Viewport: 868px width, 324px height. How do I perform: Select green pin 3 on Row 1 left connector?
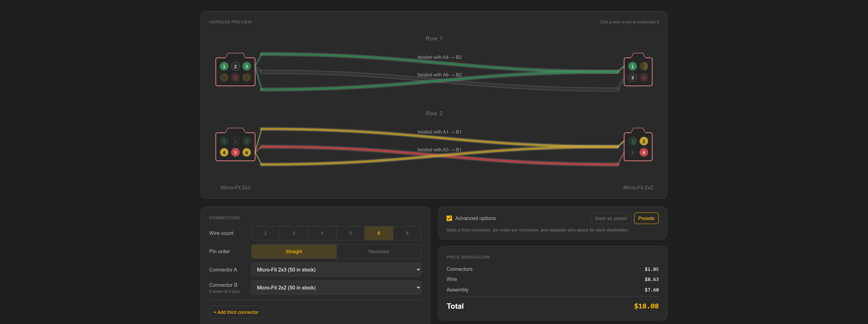pos(246,66)
